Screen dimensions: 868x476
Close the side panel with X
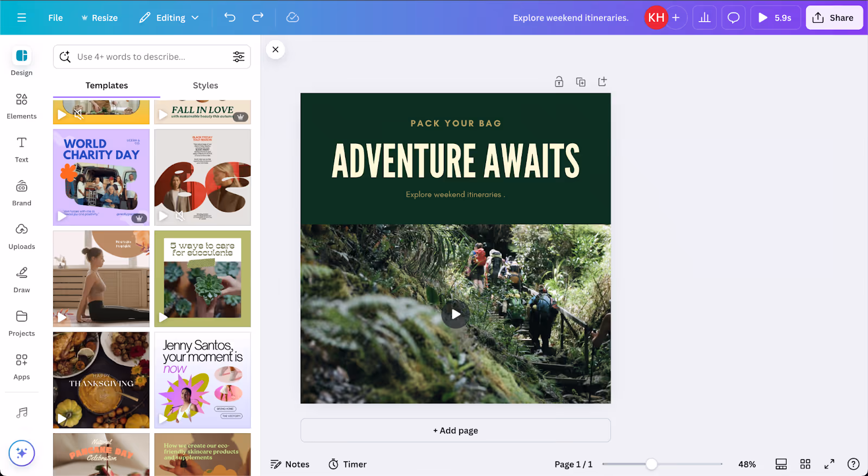click(276, 49)
